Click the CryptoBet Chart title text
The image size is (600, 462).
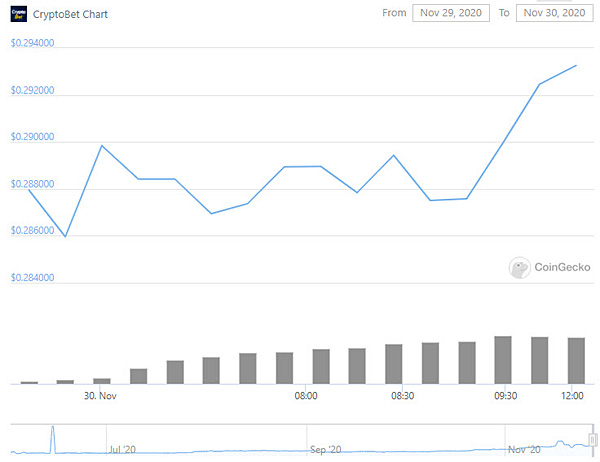(70, 15)
